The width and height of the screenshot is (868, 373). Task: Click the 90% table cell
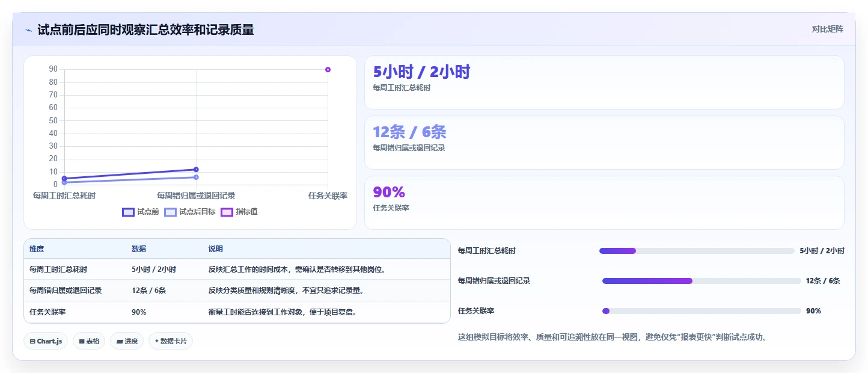tap(139, 312)
